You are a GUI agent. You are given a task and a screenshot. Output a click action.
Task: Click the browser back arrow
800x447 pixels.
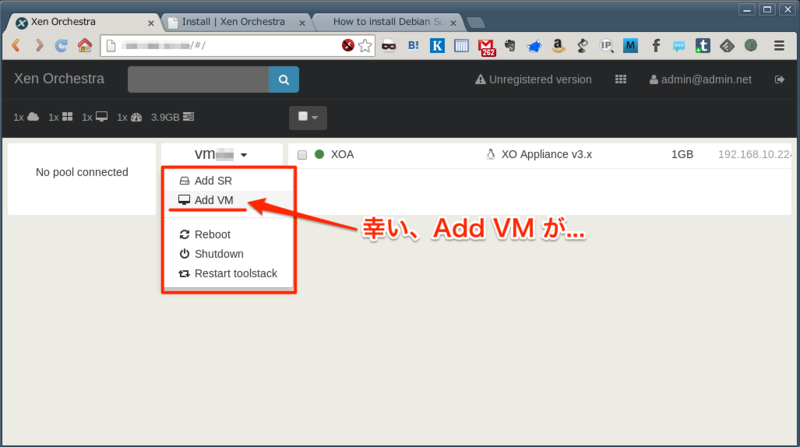(16, 45)
